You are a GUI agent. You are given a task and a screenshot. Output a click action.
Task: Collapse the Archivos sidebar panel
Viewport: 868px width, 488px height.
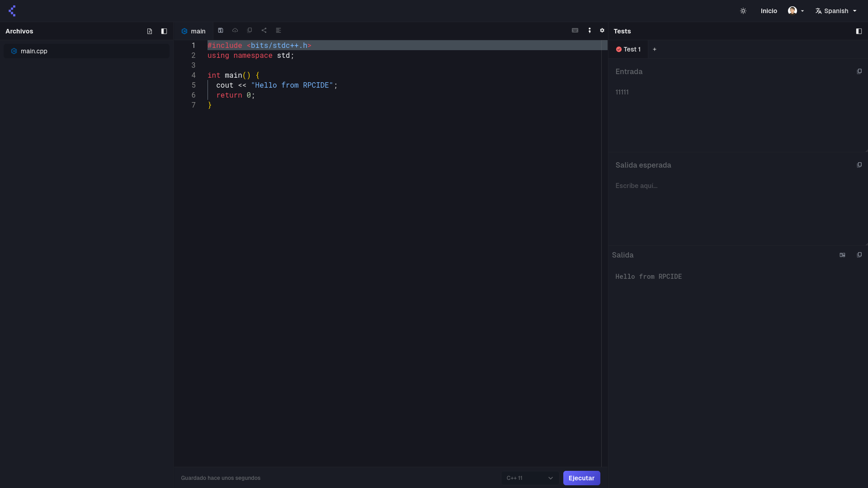tap(164, 31)
